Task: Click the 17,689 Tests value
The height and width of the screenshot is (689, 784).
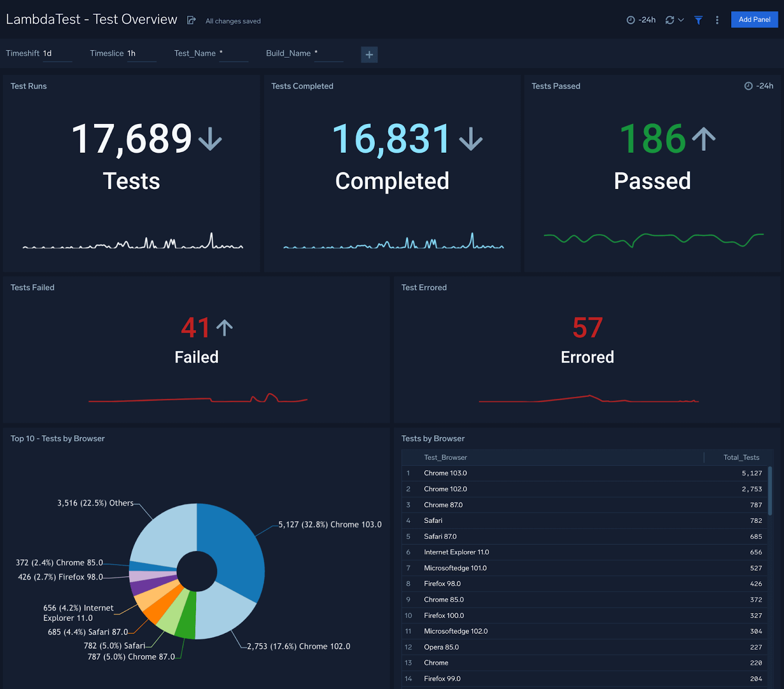Action: pyautogui.click(x=132, y=139)
